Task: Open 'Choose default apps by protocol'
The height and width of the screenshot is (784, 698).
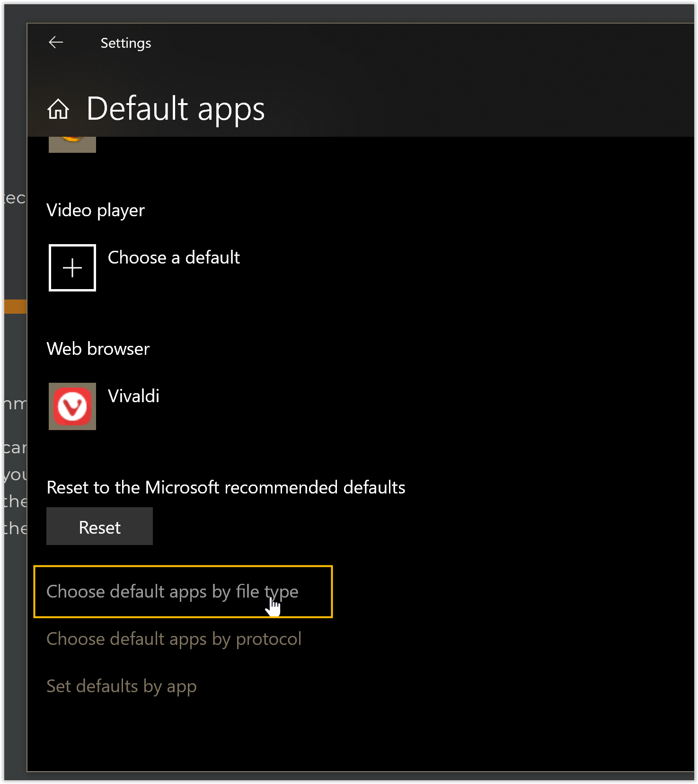Action: click(x=174, y=639)
